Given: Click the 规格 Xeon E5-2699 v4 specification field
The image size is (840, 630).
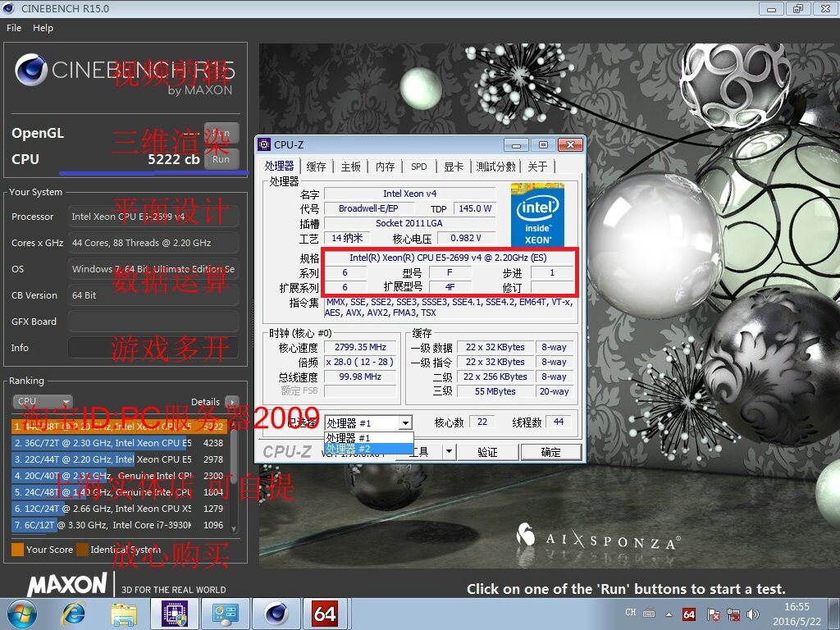Looking at the screenshot, I should click(449, 258).
